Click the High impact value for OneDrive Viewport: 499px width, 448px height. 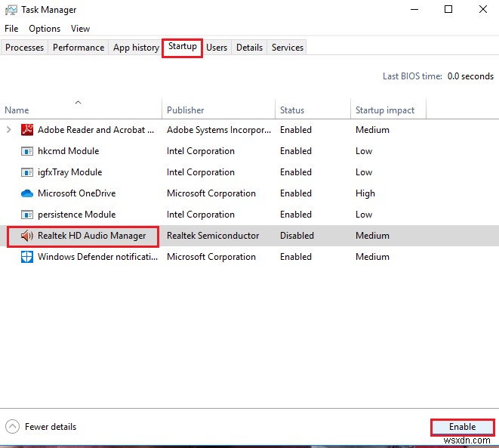coord(365,193)
